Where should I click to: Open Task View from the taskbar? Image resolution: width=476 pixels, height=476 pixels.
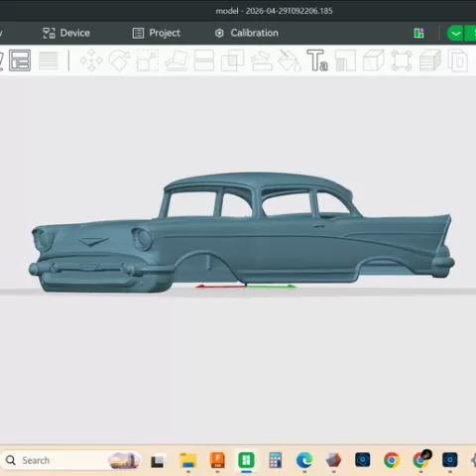click(158, 461)
